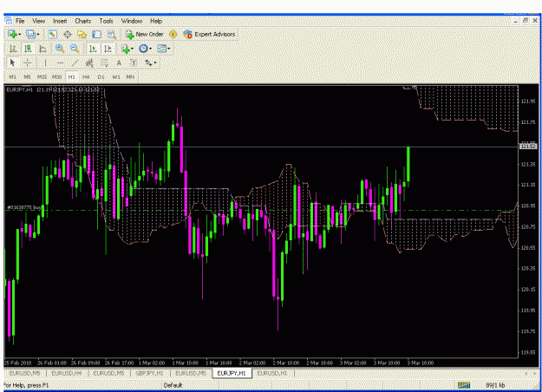The width and height of the screenshot is (542, 392).
Task: Select the M30 timeframe button
Action: [56, 76]
